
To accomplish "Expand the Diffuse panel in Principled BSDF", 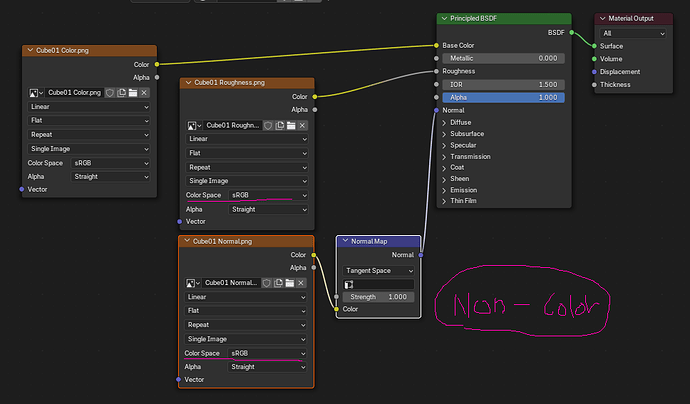I will click(x=444, y=123).
